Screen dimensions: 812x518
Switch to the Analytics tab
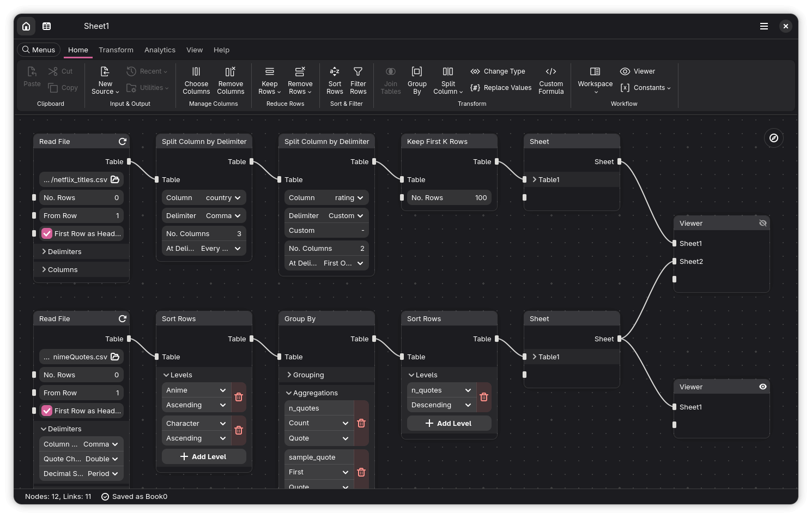(x=160, y=50)
